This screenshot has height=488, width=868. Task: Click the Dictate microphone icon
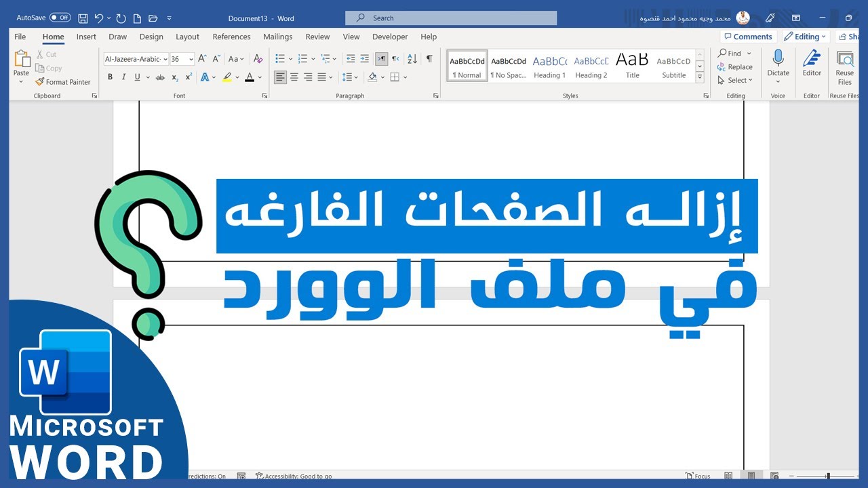point(778,58)
